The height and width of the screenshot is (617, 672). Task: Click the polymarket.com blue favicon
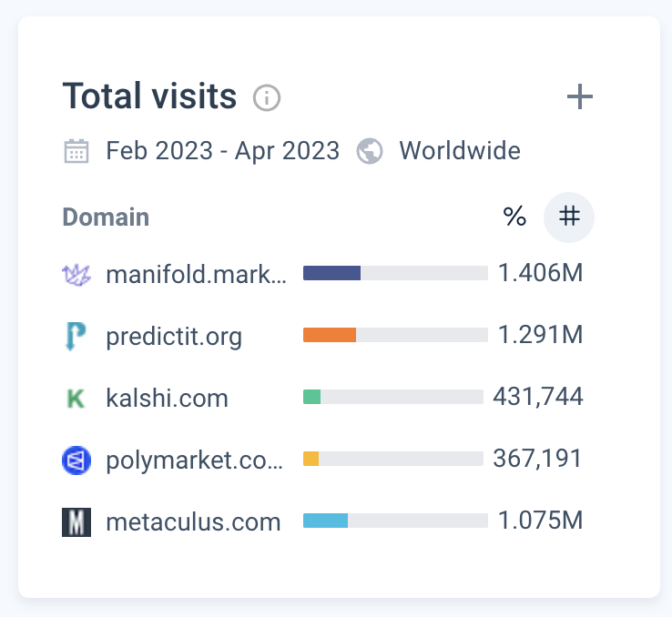[76, 460]
